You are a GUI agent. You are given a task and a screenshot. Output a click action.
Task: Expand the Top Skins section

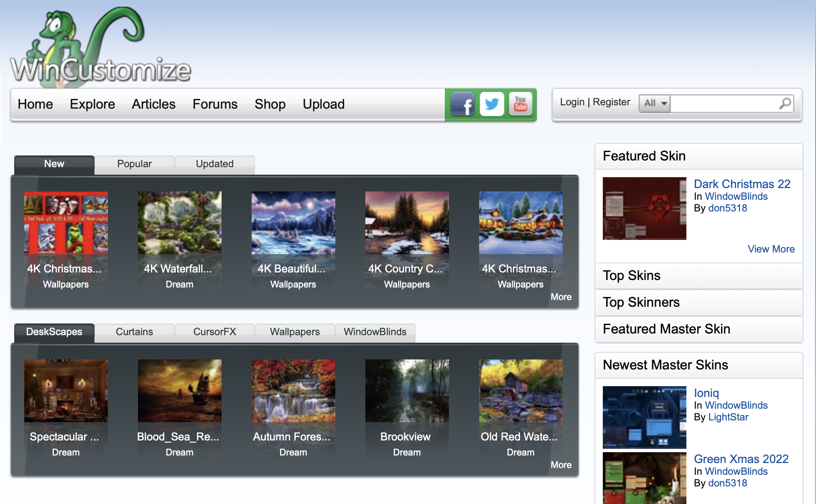[x=699, y=276]
